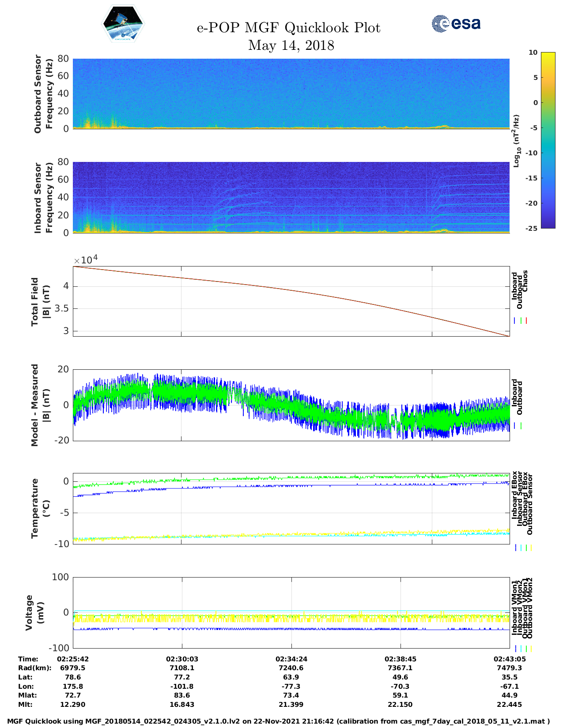Viewport: 563px width, 728px height.
Task: Click the 02:43:05 time label
Action: (509, 659)
